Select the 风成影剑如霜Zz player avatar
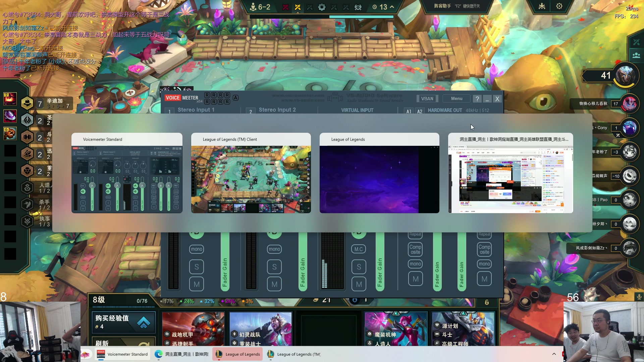Image resolution: width=644 pixels, height=362 pixels. [630, 248]
